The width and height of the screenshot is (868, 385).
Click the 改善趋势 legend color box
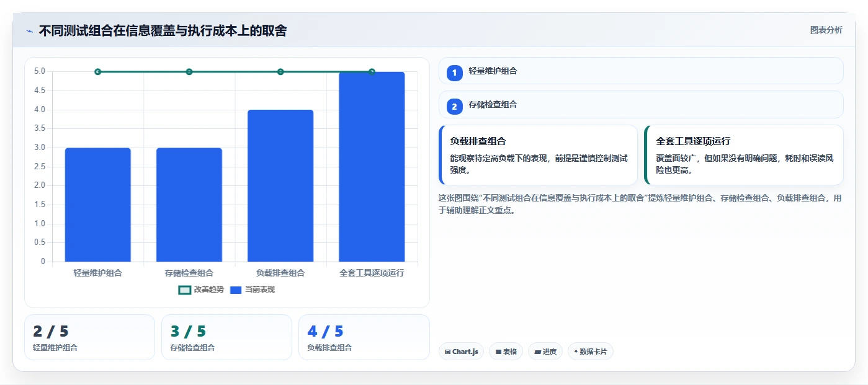(184, 290)
